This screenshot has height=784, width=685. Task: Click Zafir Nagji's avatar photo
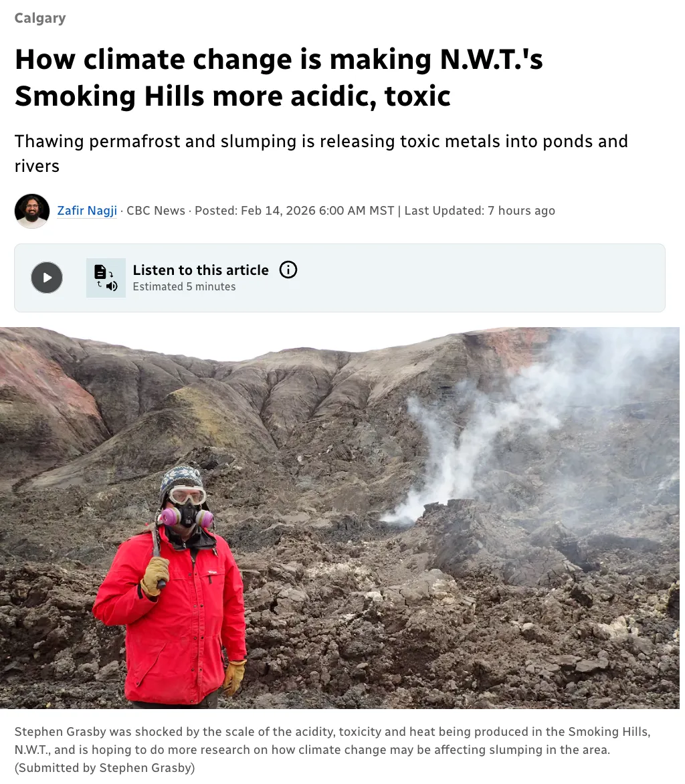[x=32, y=211]
